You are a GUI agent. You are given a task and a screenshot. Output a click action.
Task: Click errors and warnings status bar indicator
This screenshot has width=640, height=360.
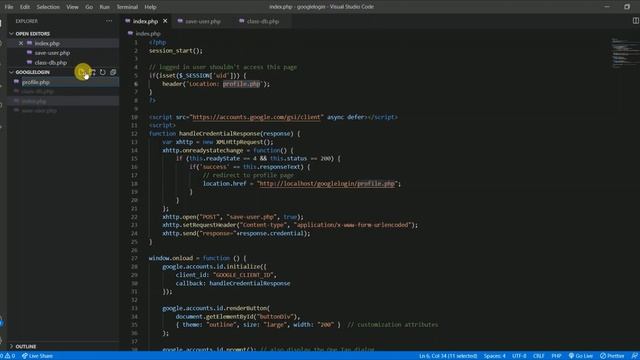click(x=7, y=356)
